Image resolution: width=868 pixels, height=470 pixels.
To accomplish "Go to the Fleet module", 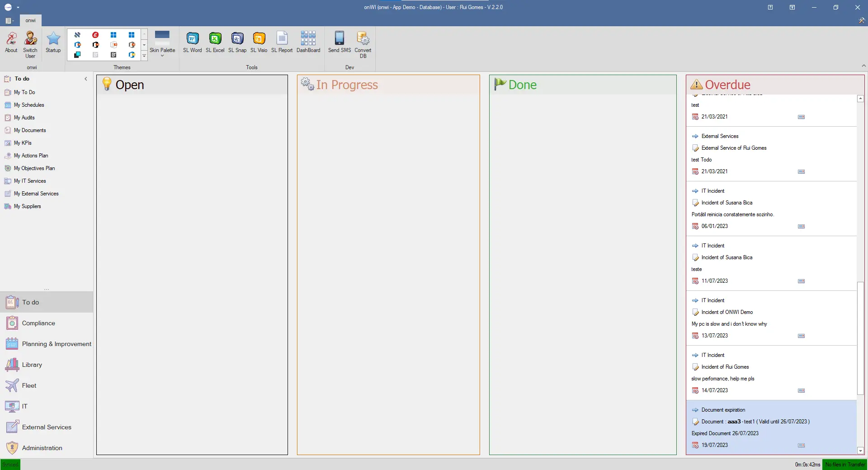I will point(47,385).
